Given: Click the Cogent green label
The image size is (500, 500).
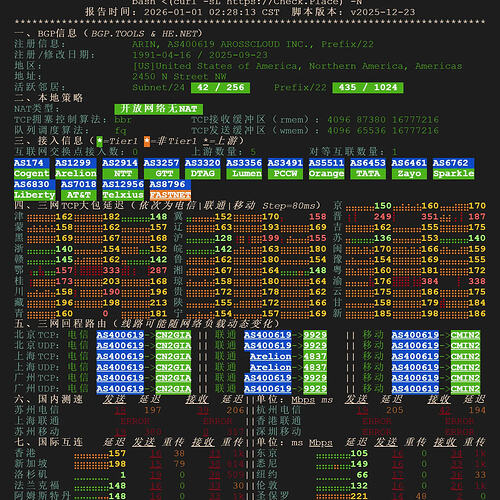Looking at the screenshot, I should click(32, 174).
